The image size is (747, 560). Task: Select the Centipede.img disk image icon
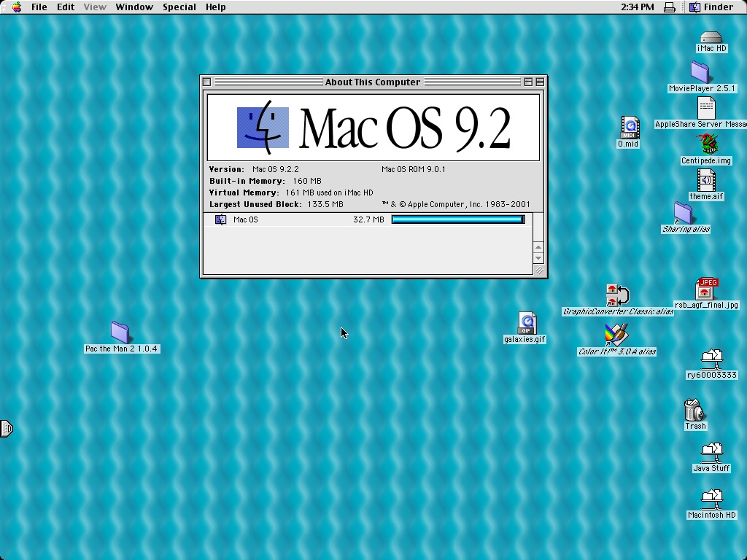[707, 144]
